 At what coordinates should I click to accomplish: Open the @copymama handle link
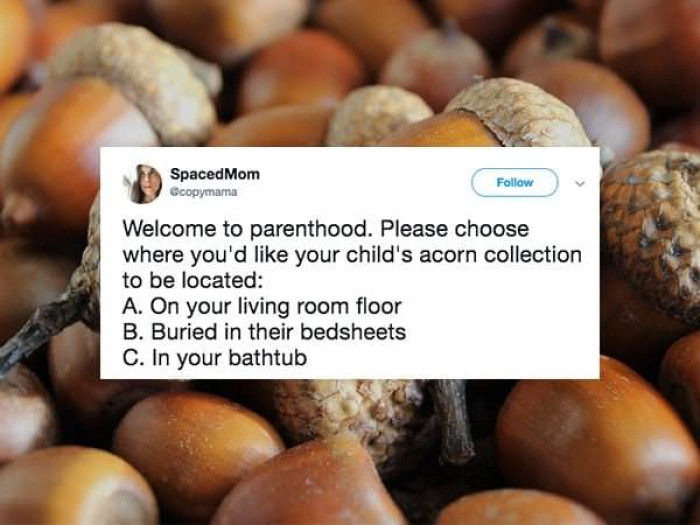(203, 192)
